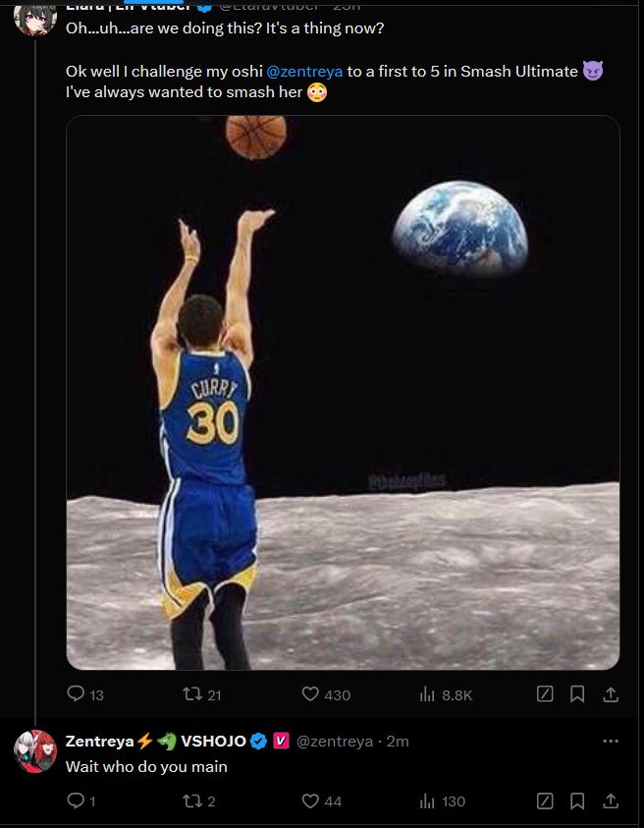This screenshot has height=828, width=644.
Task: Bookmark Zentreya's reply tweet
Action: [x=577, y=800]
